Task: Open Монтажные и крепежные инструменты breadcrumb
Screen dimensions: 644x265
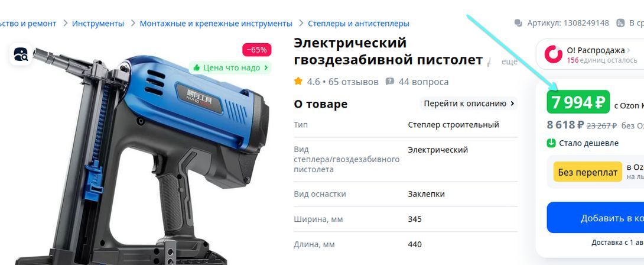Action: pyautogui.click(x=216, y=24)
